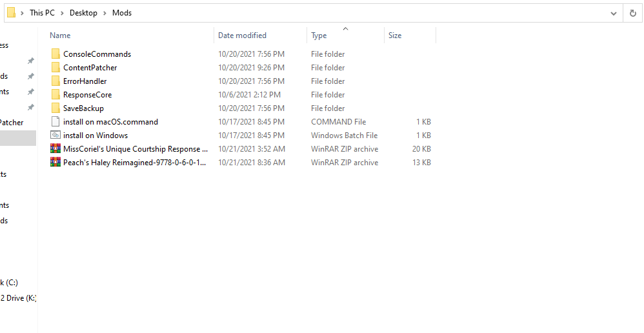Image resolution: width=644 pixels, height=333 pixels.
Task: Select the install on macOS.command file icon
Action: tap(55, 122)
